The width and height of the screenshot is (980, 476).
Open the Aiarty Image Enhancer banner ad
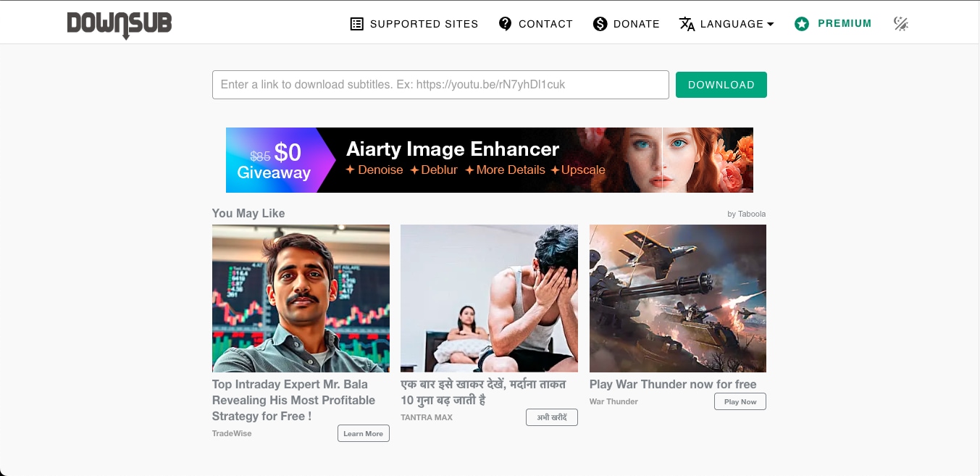490,160
